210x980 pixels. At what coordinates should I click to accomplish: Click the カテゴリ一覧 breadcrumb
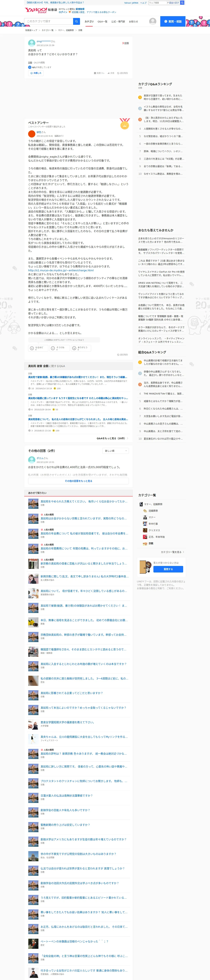[48, 30]
